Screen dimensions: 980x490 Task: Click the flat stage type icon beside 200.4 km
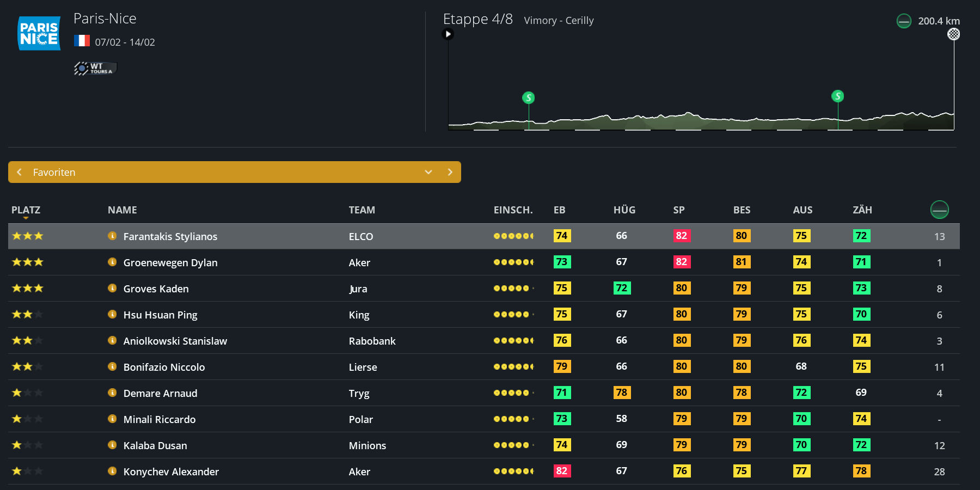click(x=904, y=21)
